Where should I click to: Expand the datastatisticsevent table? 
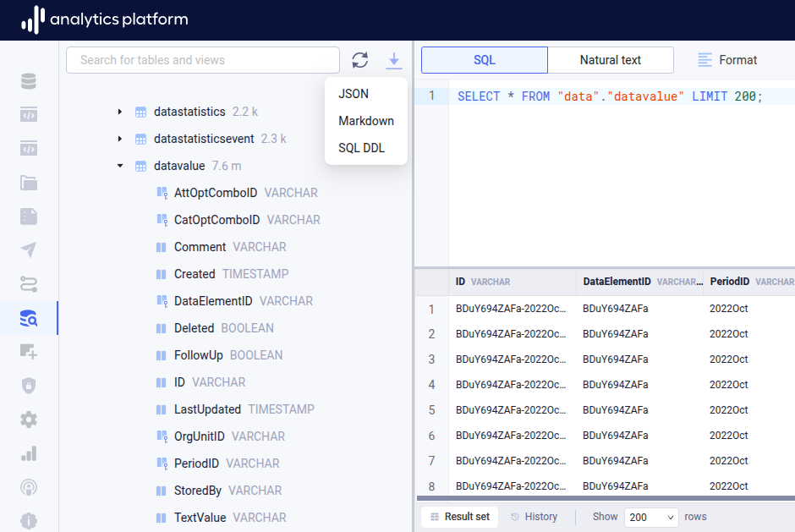click(119, 139)
